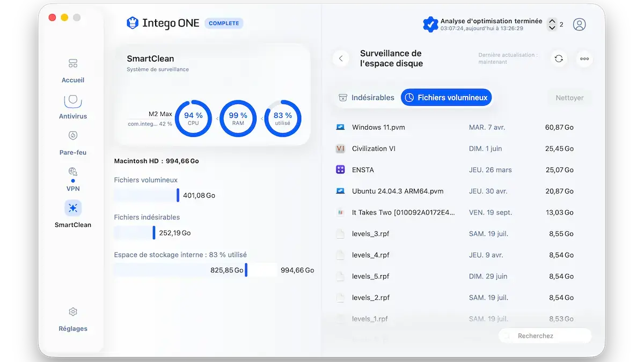Select the levels_5.rpf file name
The image size is (644, 362).
point(371,276)
